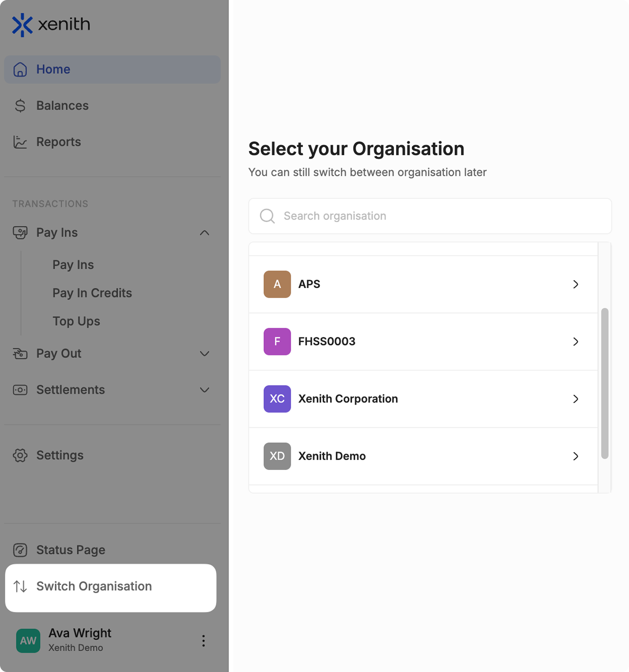Viewport: 629px width, 672px height.
Task: Click the Settings gear icon
Action: coord(20,455)
